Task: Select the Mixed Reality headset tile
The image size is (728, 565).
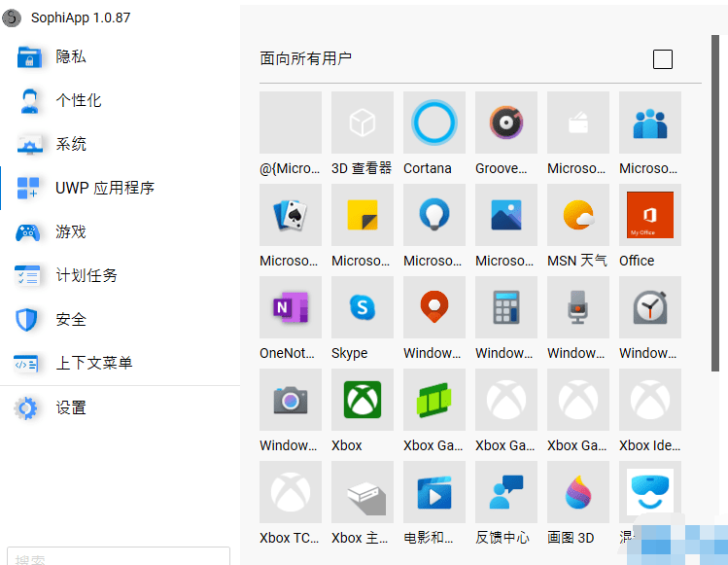Action: coord(650,492)
